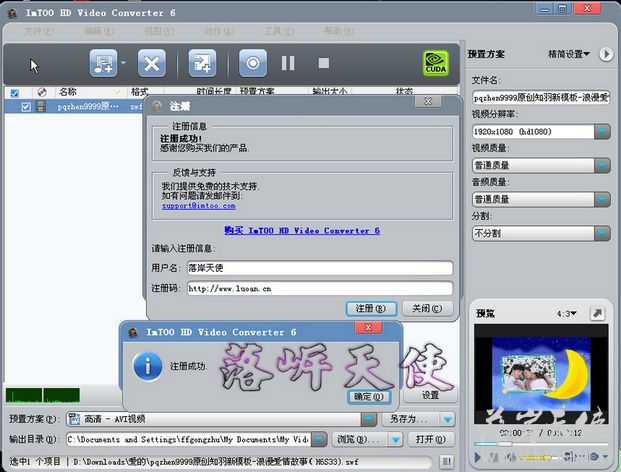Image resolution: width=621 pixels, height=472 pixels.
Task: Click the 注册(R) button
Action: click(x=371, y=308)
